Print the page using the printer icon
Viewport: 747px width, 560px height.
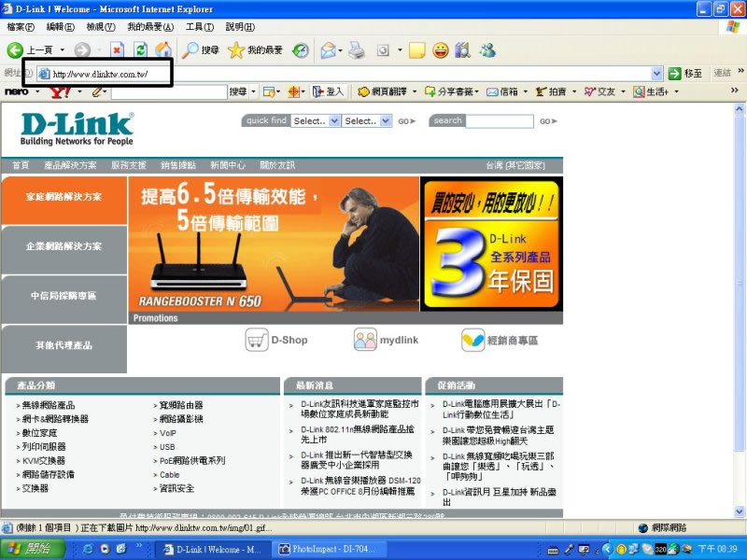coord(357,50)
